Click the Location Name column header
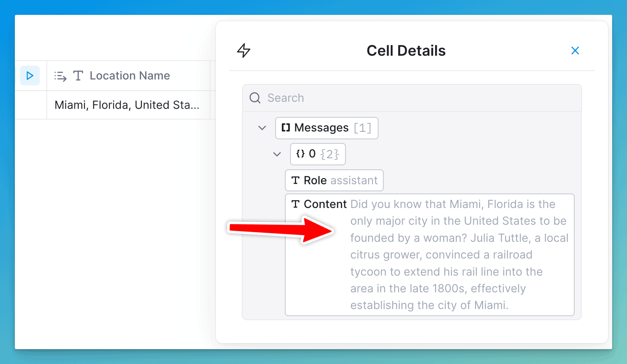This screenshot has width=627, height=364. (x=130, y=76)
